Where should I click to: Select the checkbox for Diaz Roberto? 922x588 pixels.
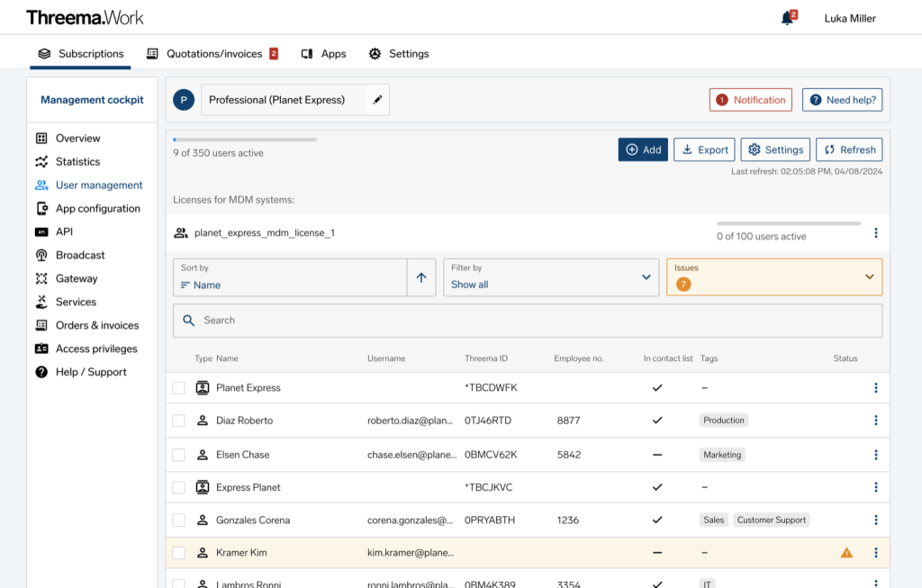(178, 421)
